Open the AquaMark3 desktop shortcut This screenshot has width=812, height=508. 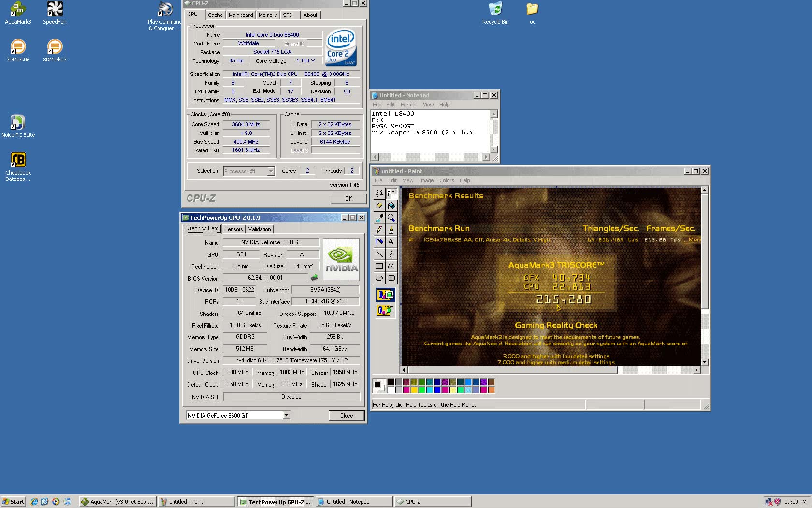[18, 13]
